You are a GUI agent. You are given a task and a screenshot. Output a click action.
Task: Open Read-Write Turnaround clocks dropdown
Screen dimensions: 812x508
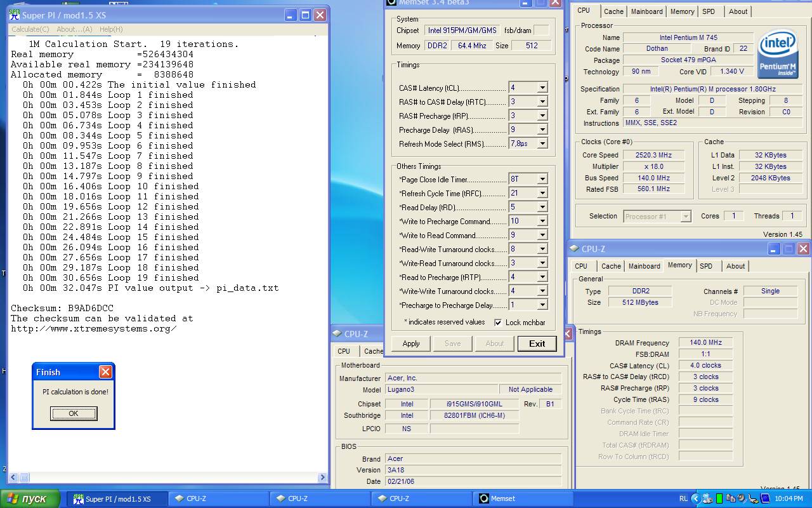coord(542,249)
